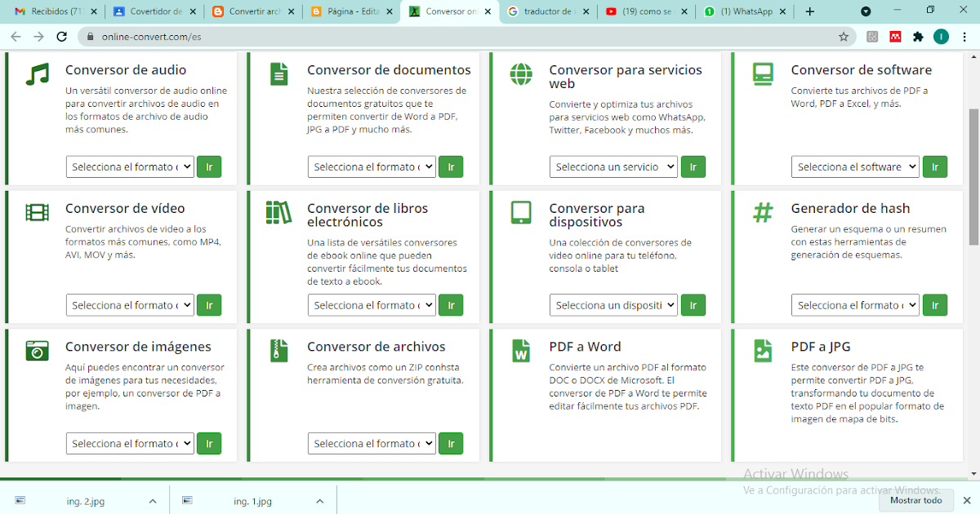Click the software converter monitor icon
The height and width of the screenshot is (514, 980).
[762, 73]
